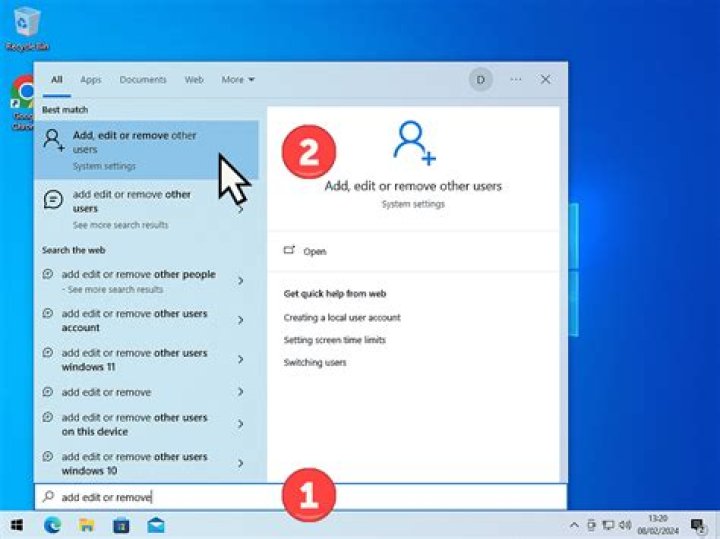Click 'Get quick help from web' heading

[335, 294]
